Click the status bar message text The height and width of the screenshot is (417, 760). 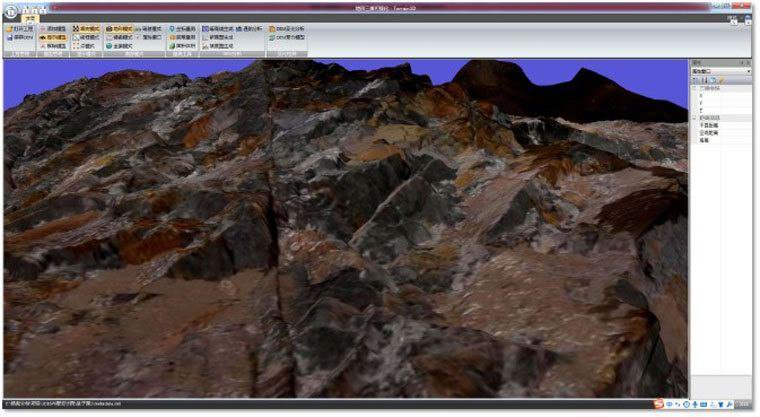coord(63,403)
